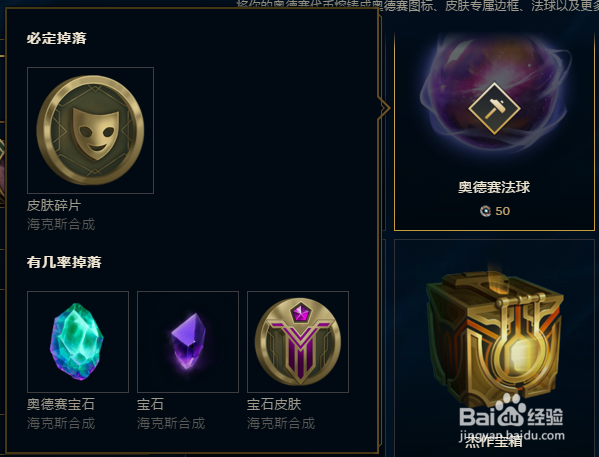
Task: Select the Odyssey gemstone teal crystal icon
Action: click(x=77, y=342)
